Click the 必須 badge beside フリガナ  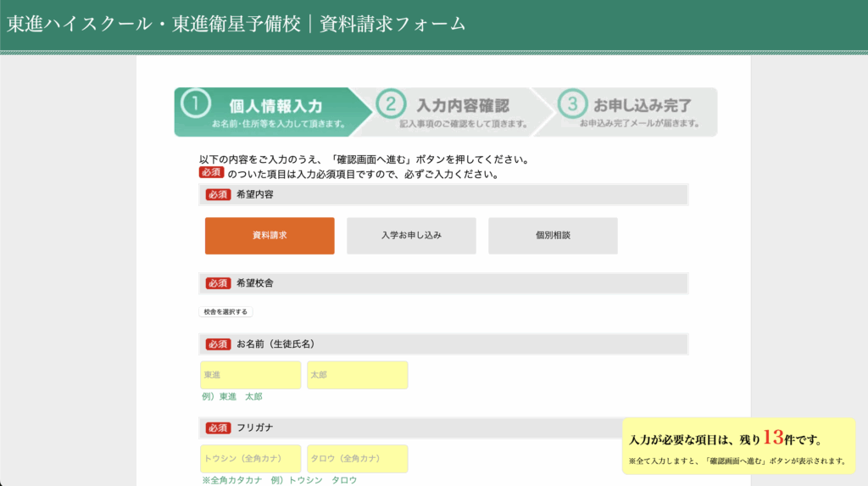[x=218, y=427]
